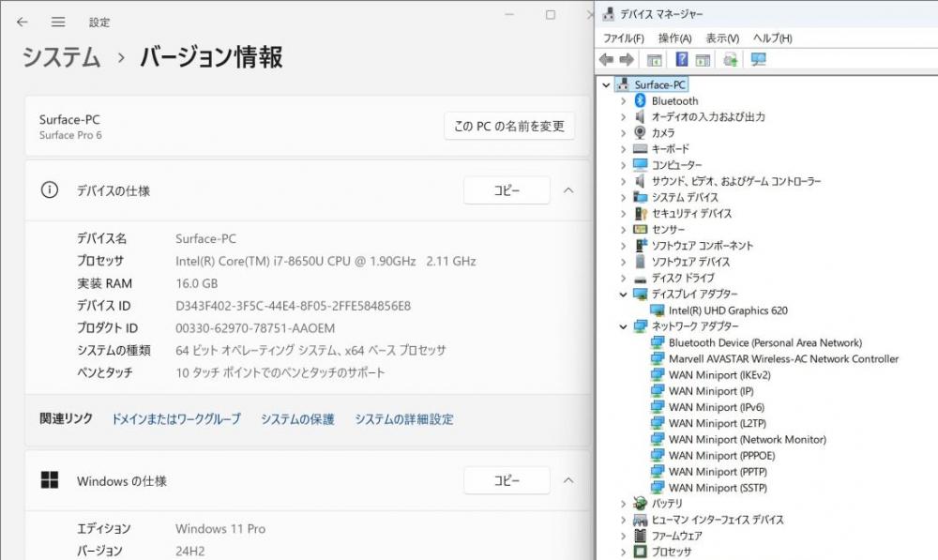938x560 pixels.
Task: Click the monitor devices toolbar icon
Action: click(x=759, y=59)
